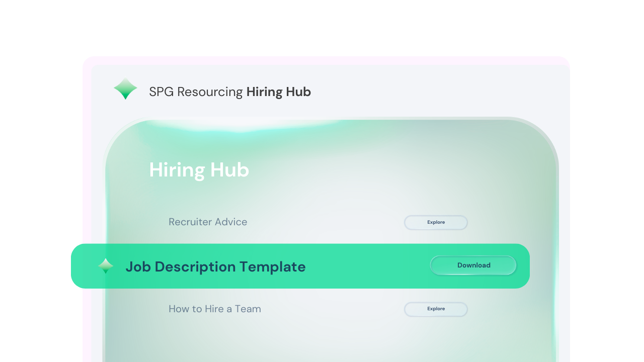Select the Job Description Template row
Viewport: 644px width, 362px height.
click(215, 266)
